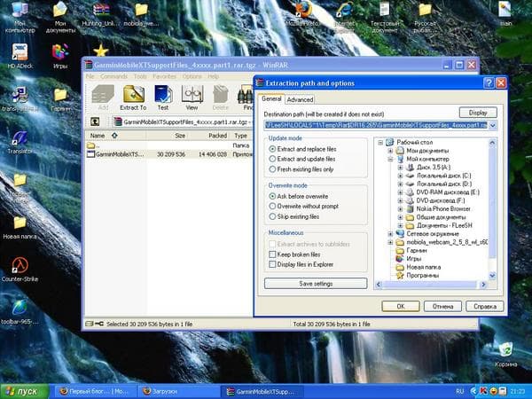Select Fresh existing files only option
532x399 pixels.
point(272,169)
